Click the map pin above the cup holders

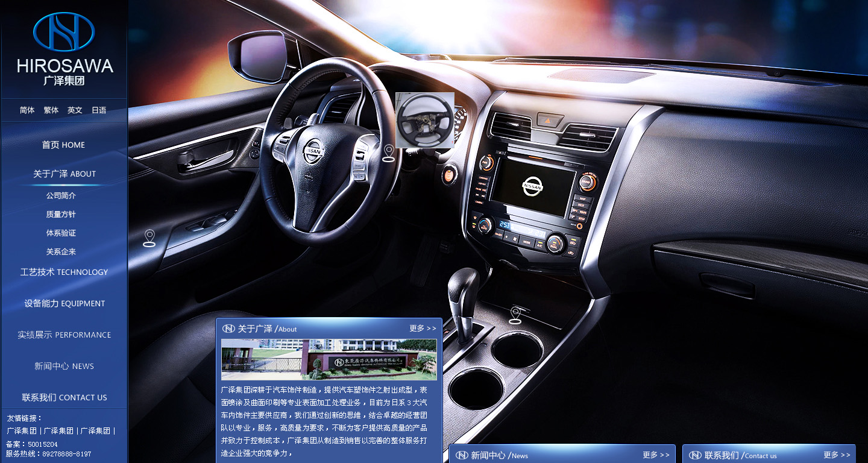[x=515, y=315]
